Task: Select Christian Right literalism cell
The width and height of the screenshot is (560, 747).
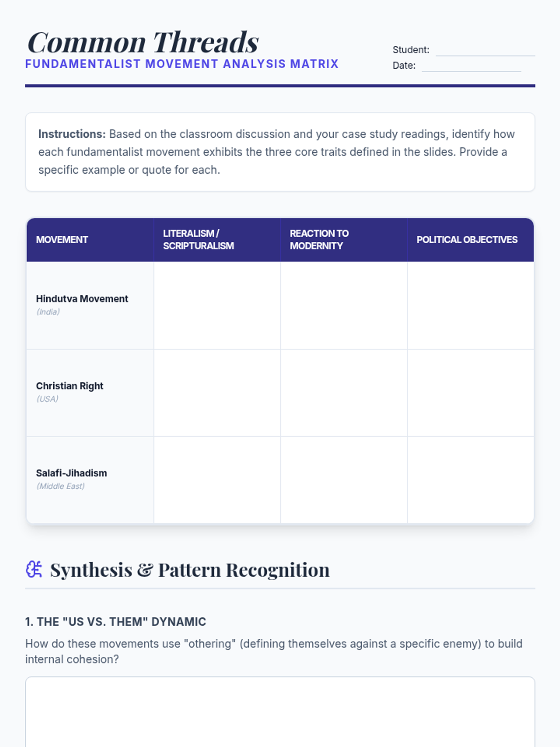Action: click(x=217, y=393)
